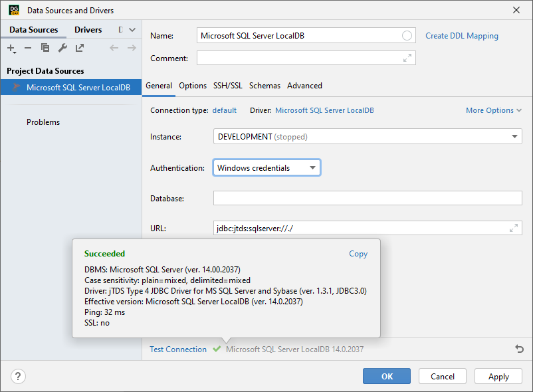533x392 pixels.
Task: Add a new data source
Action: click(x=11, y=48)
